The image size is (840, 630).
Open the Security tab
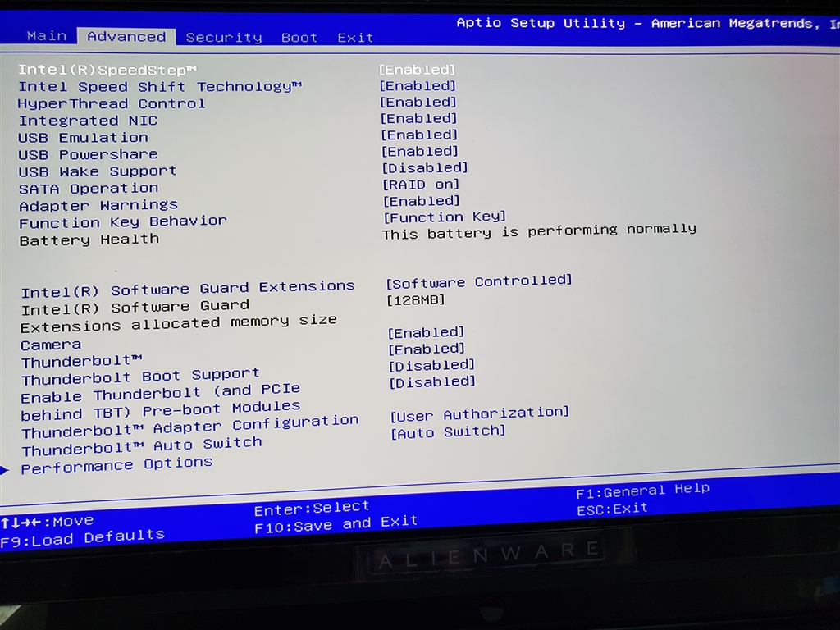click(224, 38)
